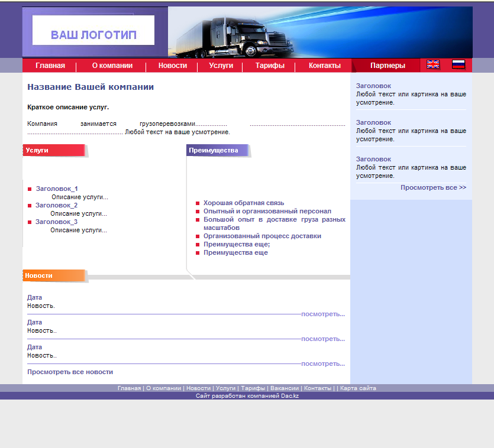Click посмотреть... for the first news item
This screenshot has width=494, height=448.
pos(323,314)
